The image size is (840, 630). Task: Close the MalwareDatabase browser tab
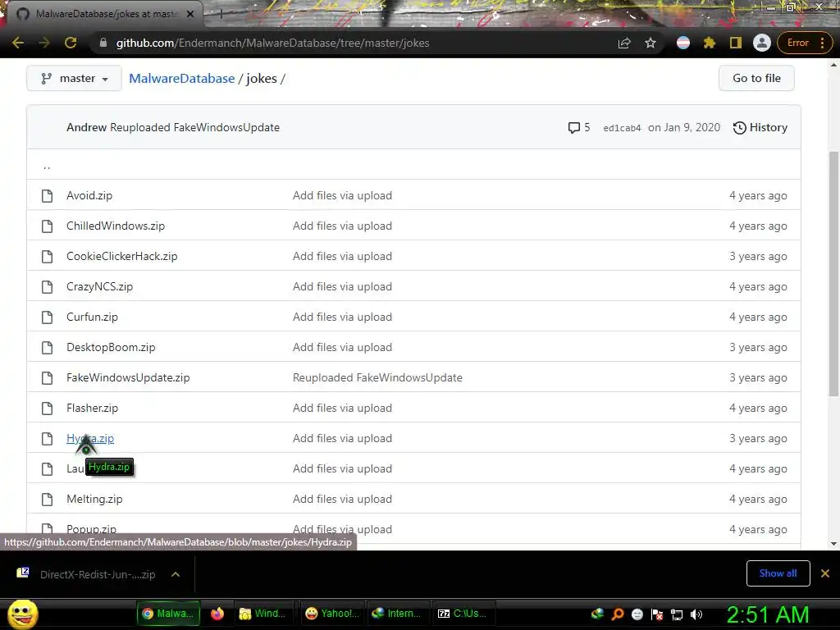click(x=190, y=14)
